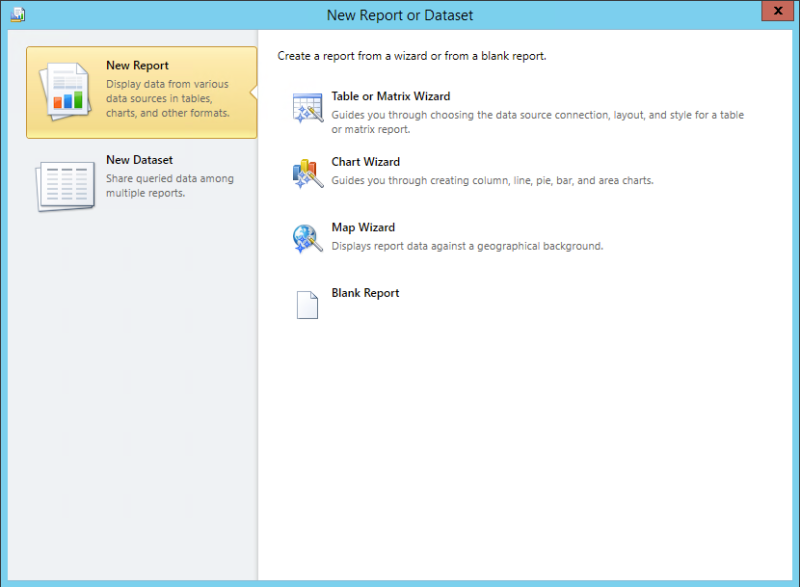Click the "Blank Report" label

[x=364, y=292]
